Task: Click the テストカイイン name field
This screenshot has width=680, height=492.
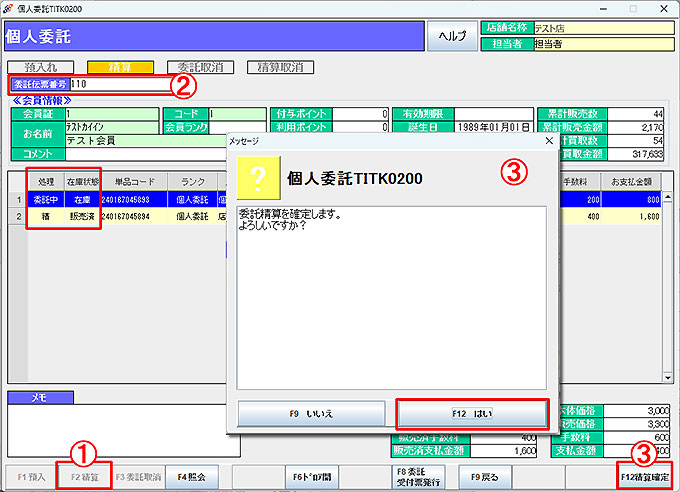Action: point(112,127)
